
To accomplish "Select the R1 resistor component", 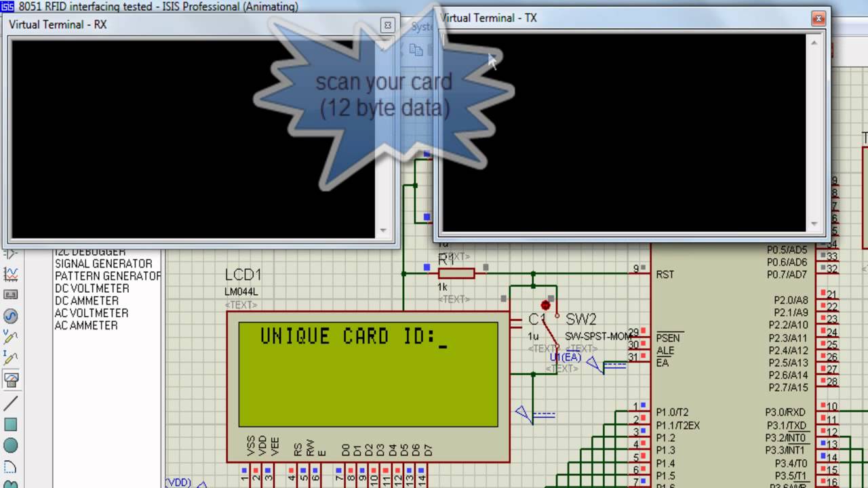I will [x=456, y=273].
